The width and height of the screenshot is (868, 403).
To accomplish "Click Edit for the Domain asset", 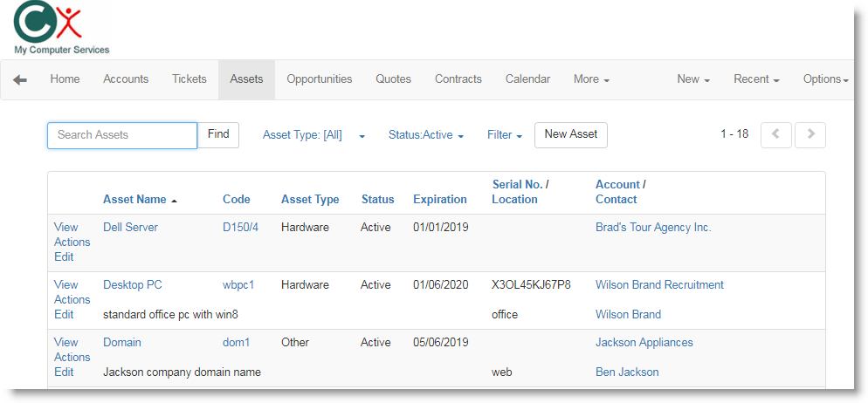I will [64, 372].
